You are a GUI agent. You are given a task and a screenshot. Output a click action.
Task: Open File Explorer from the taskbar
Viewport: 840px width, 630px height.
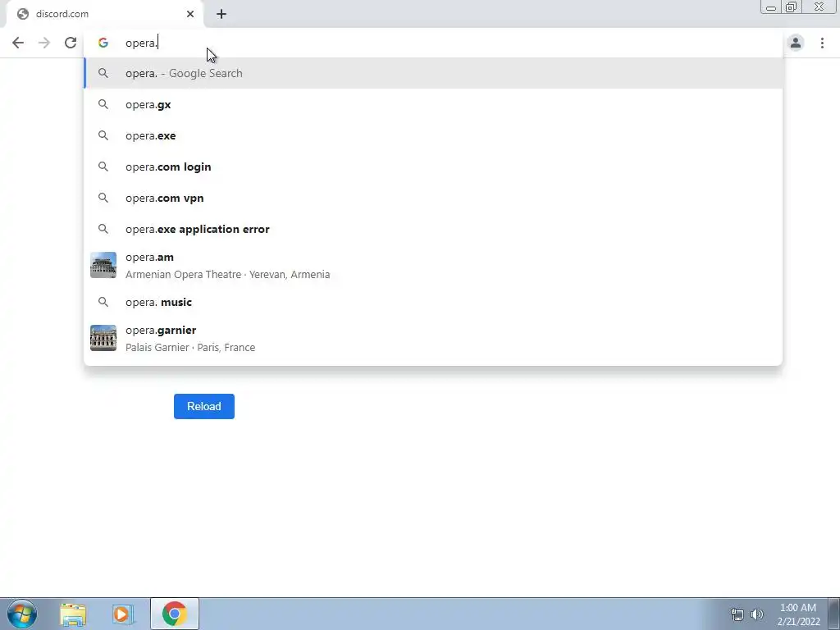pos(73,614)
